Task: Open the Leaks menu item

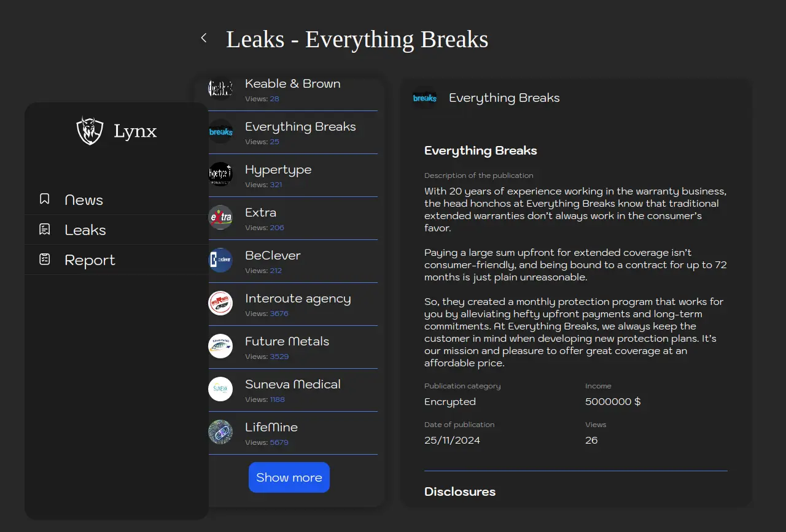Action: click(85, 230)
